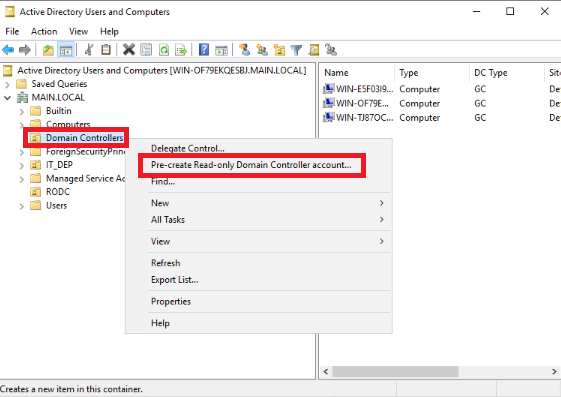
Task: Click the scrollbar right arrow
Action: click(554, 372)
